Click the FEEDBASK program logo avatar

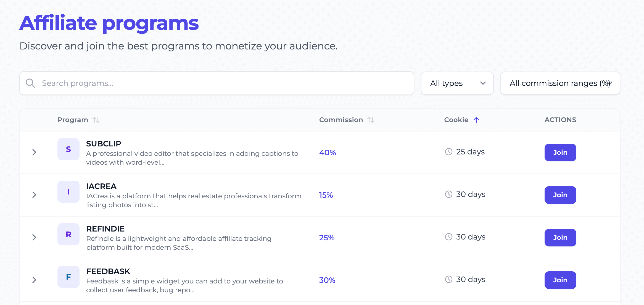click(x=68, y=277)
